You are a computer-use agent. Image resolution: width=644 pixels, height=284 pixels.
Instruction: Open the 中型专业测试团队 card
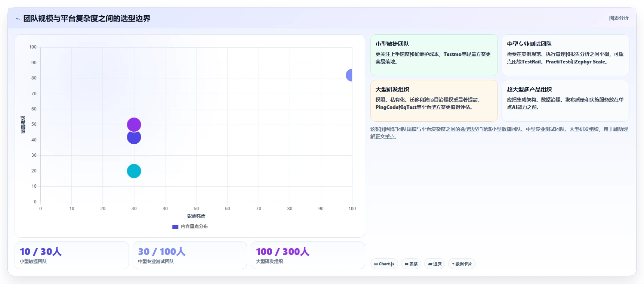point(565,55)
